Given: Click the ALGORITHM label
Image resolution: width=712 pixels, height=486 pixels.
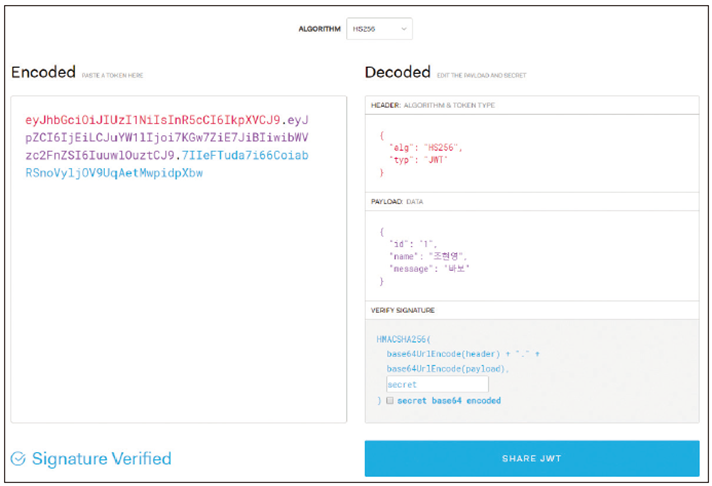Looking at the screenshot, I should click(x=319, y=29).
